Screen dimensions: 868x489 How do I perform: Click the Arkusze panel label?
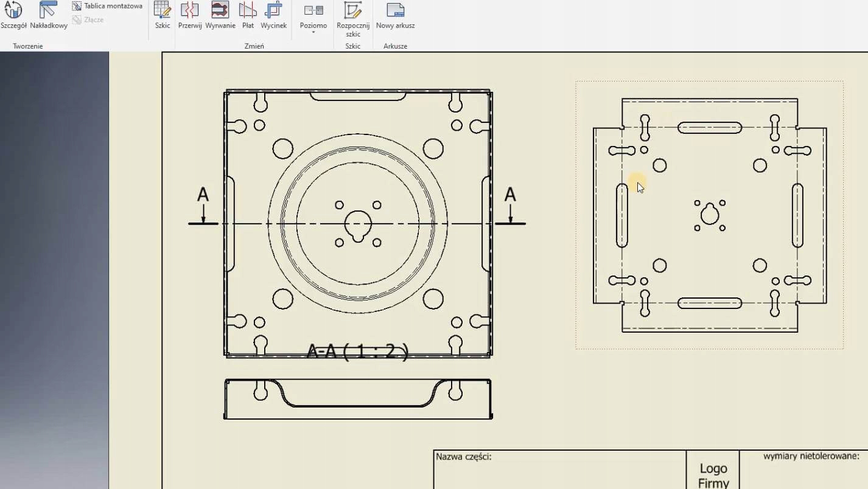[x=396, y=46]
